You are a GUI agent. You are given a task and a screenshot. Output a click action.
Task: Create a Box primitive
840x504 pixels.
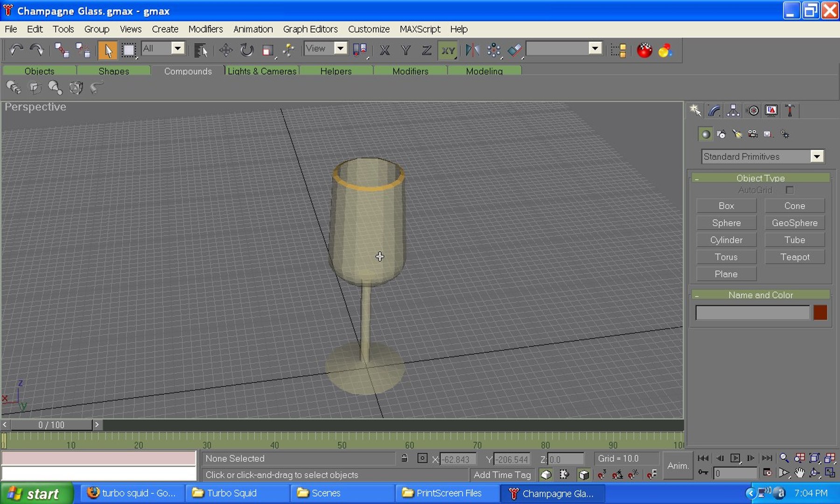tap(726, 206)
